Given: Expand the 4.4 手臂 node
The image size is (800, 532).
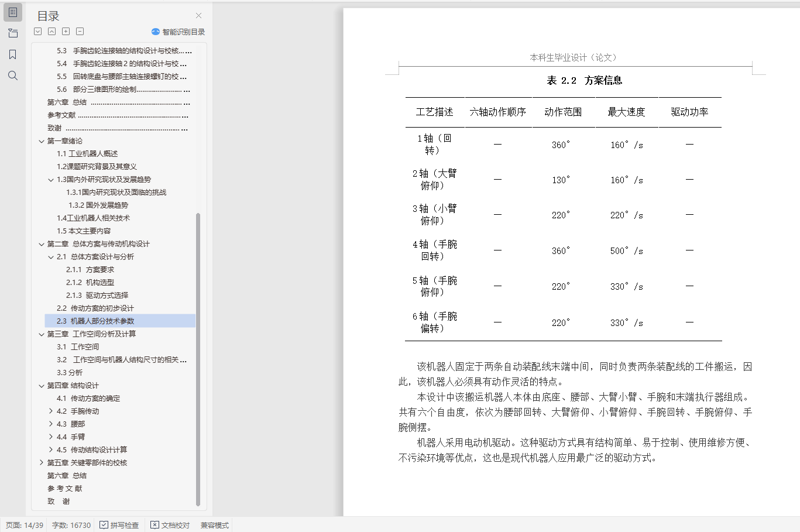Looking at the screenshot, I should point(51,437).
